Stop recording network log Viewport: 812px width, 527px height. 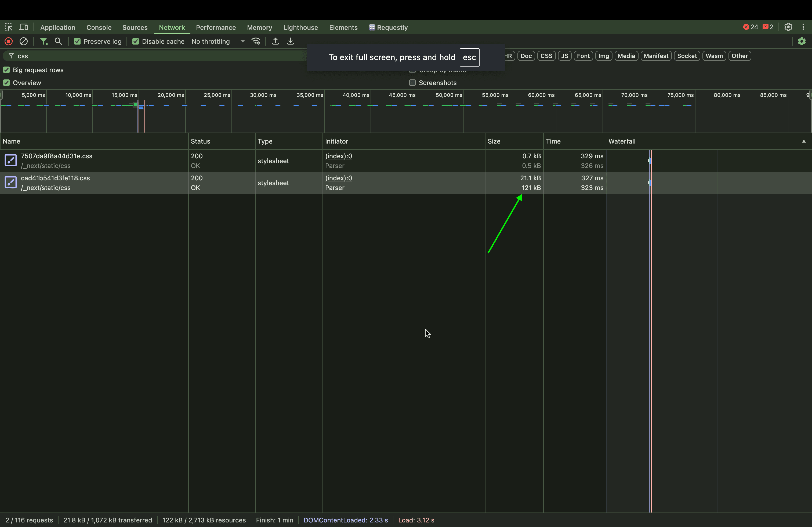click(x=8, y=41)
